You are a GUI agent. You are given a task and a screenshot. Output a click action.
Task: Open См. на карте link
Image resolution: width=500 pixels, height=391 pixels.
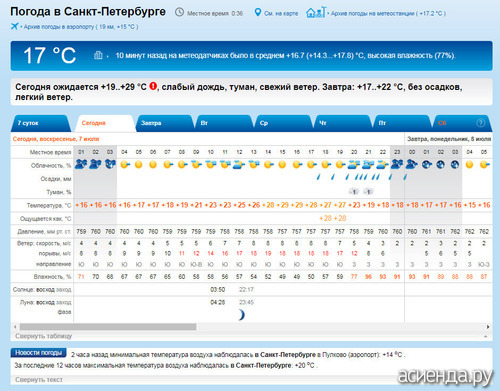[281, 14]
